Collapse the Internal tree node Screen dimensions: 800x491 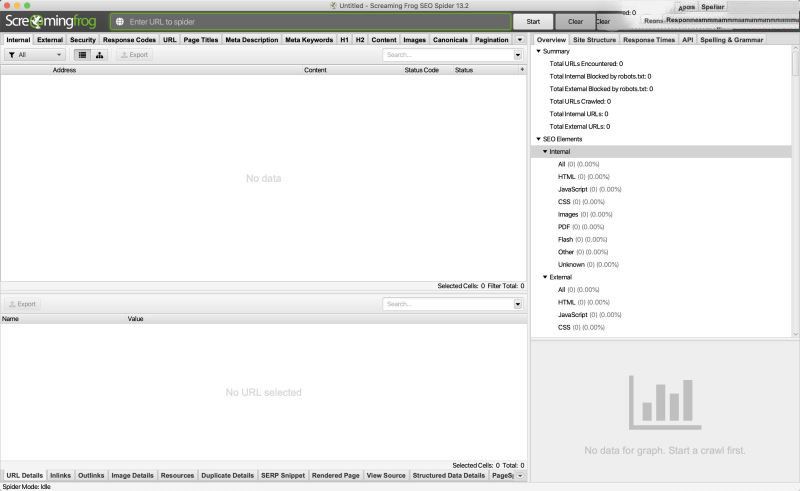tap(545, 152)
